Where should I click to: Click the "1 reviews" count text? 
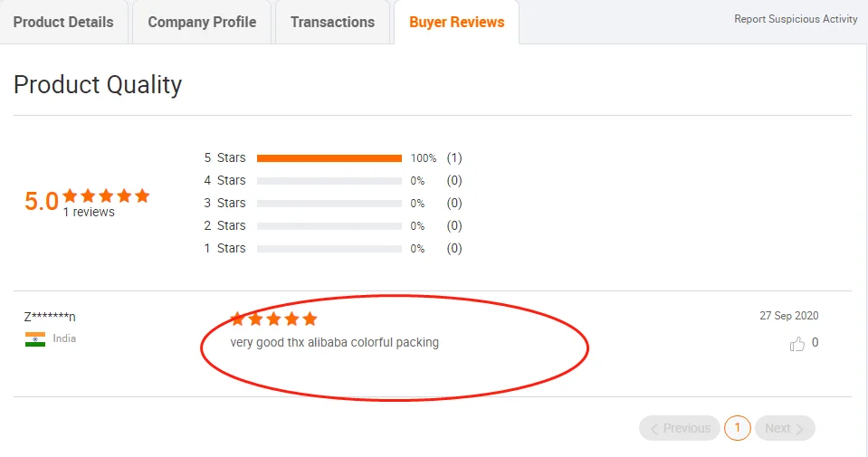coord(89,212)
